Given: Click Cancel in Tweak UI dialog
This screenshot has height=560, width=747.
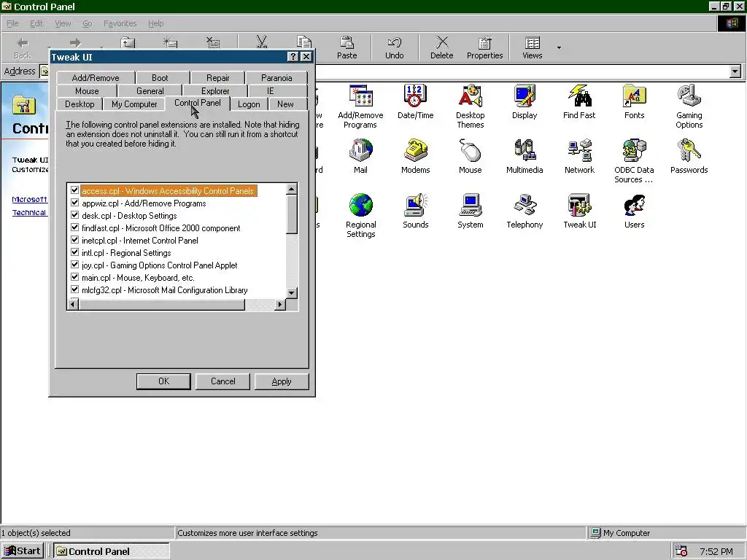Looking at the screenshot, I should [222, 381].
